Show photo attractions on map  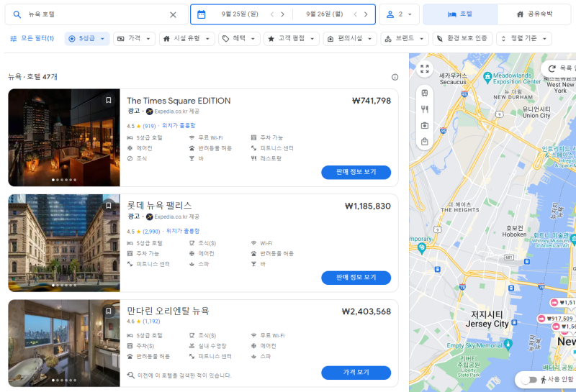click(x=425, y=126)
